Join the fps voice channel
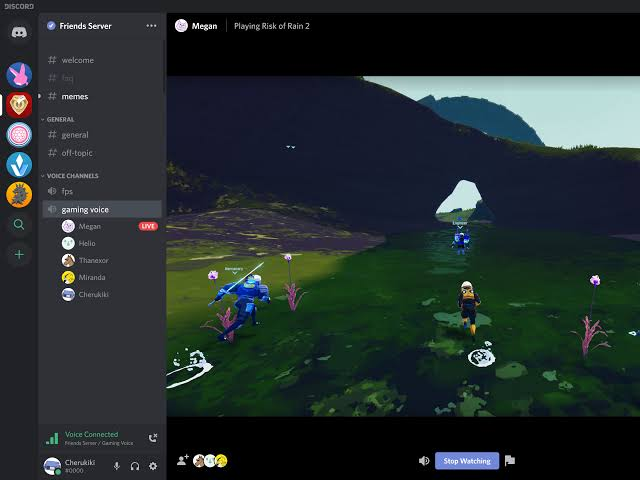Image resolution: width=640 pixels, height=480 pixels. coord(102,191)
